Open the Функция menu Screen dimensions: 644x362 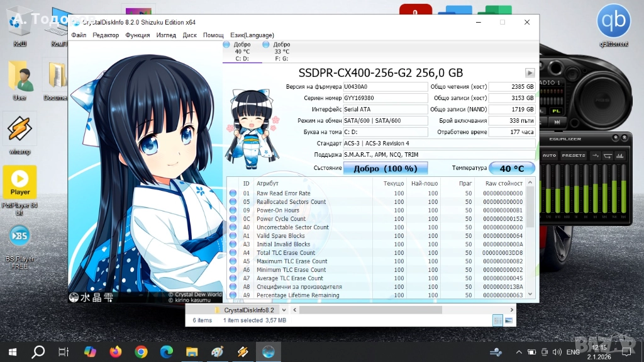(x=137, y=35)
